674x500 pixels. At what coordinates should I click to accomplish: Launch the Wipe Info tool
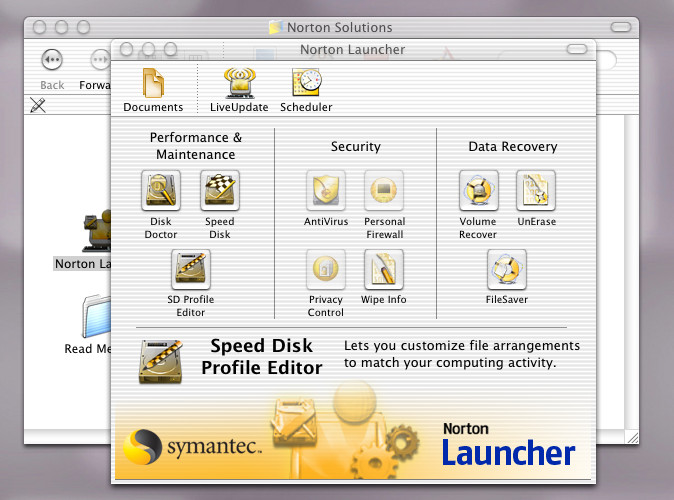click(384, 269)
